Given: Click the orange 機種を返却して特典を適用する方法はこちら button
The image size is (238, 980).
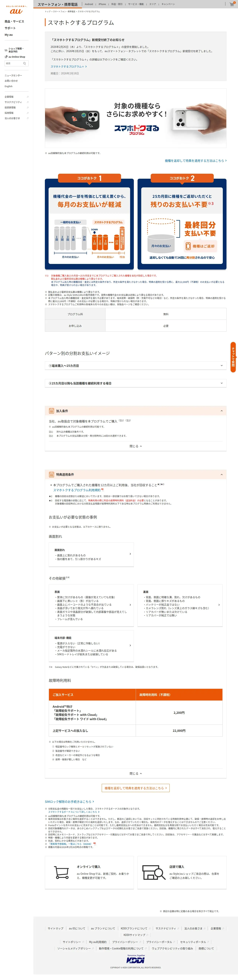Looking at the screenshot, I should pyautogui.click(x=135, y=788).
